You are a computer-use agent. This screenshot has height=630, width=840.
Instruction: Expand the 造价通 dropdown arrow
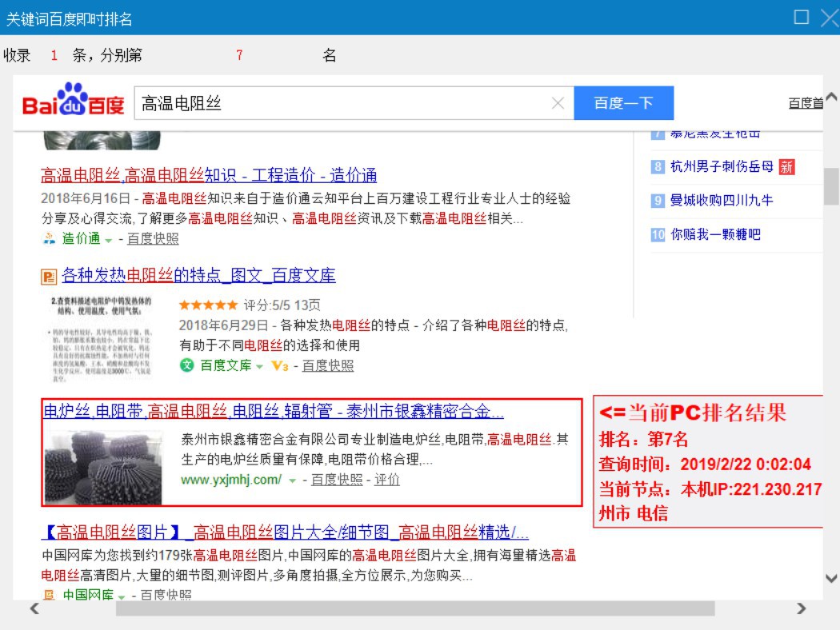click(x=109, y=241)
